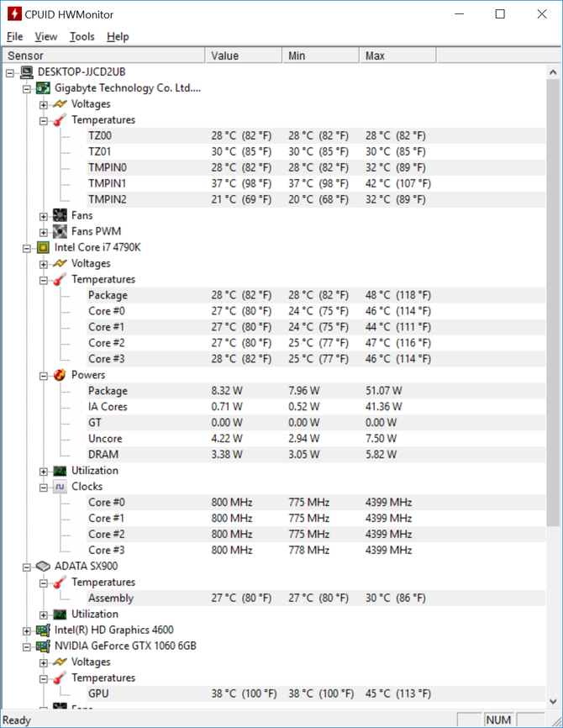Viewport: 563px width, 728px height.
Task: Expand Utilization under ADATA SX900
Action: (44, 615)
